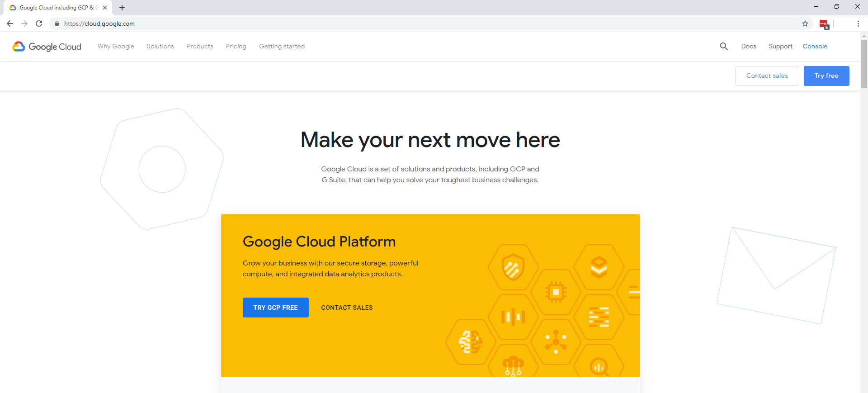Image resolution: width=868 pixels, height=393 pixels.
Task: Click the stacked layers hexagon icon
Action: [599, 267]
